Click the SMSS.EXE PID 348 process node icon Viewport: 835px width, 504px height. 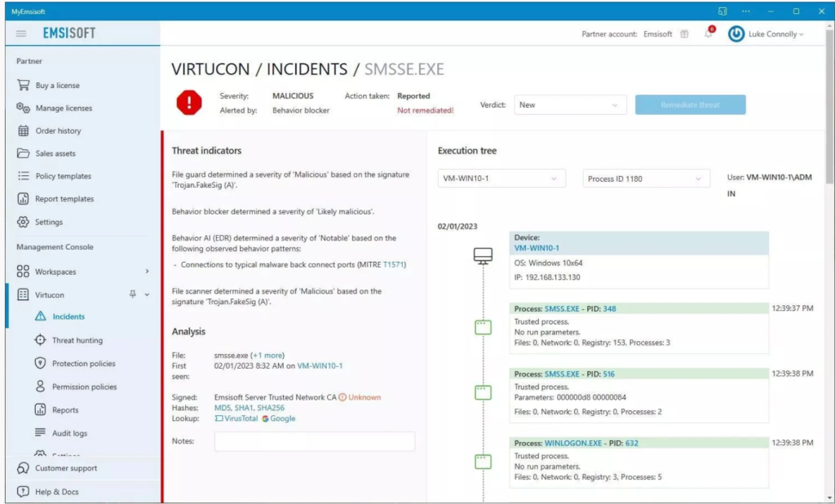pyautogui.click(x=483, y=327)
